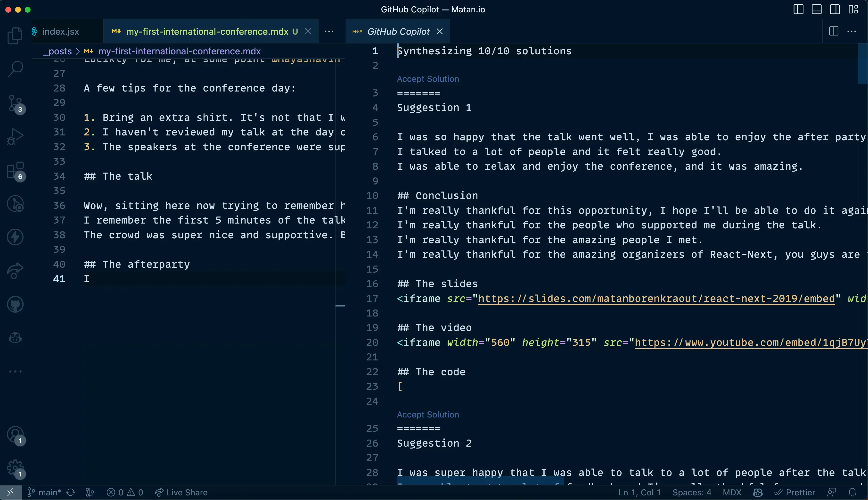Open more actions for left editor group
Screen dimensions: 868x500
(329, 31)
